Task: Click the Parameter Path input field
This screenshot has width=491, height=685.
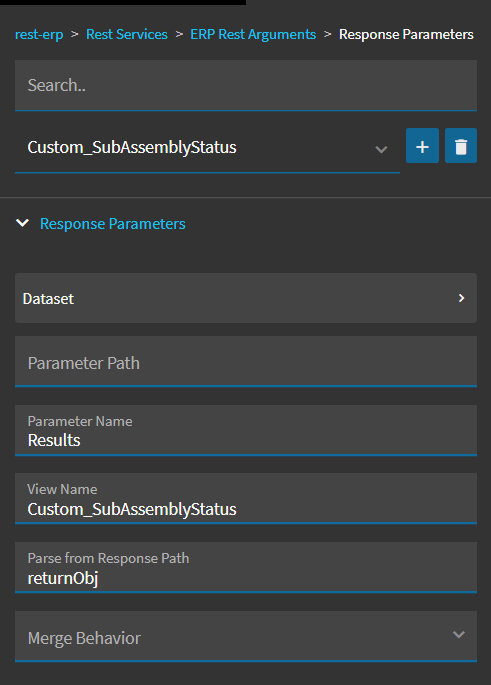Action: (x=246, y=361)
